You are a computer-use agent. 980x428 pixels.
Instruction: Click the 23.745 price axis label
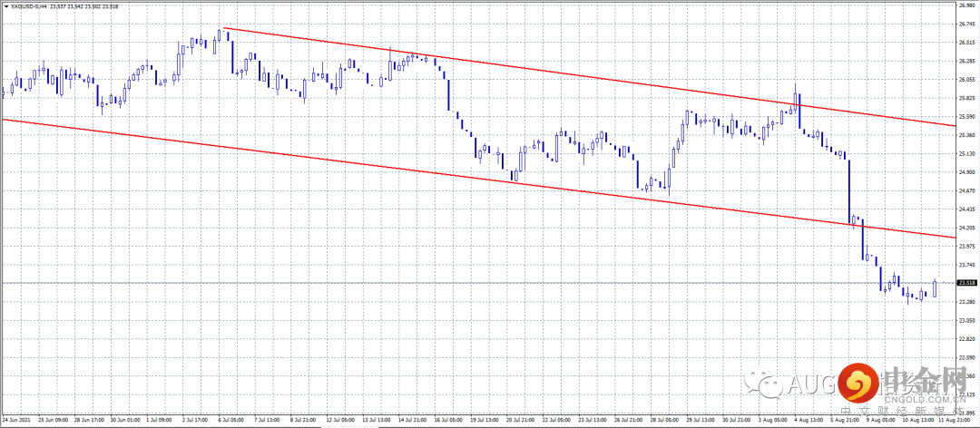pos(967,265)
